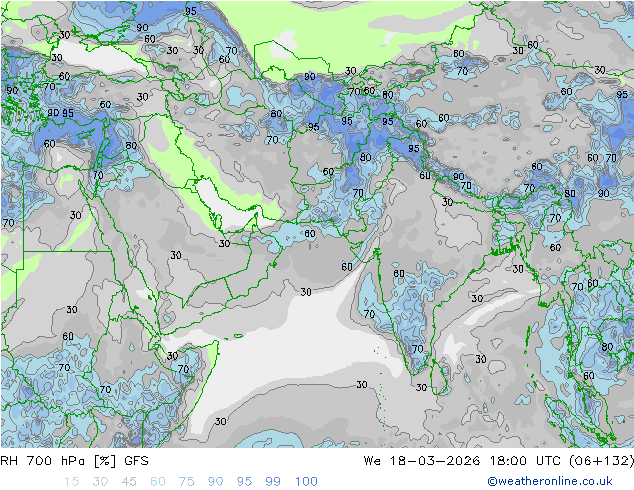Click the legend value 100
Screen dimensions: 634x490
pyautogui.click(x=306, y=482)
